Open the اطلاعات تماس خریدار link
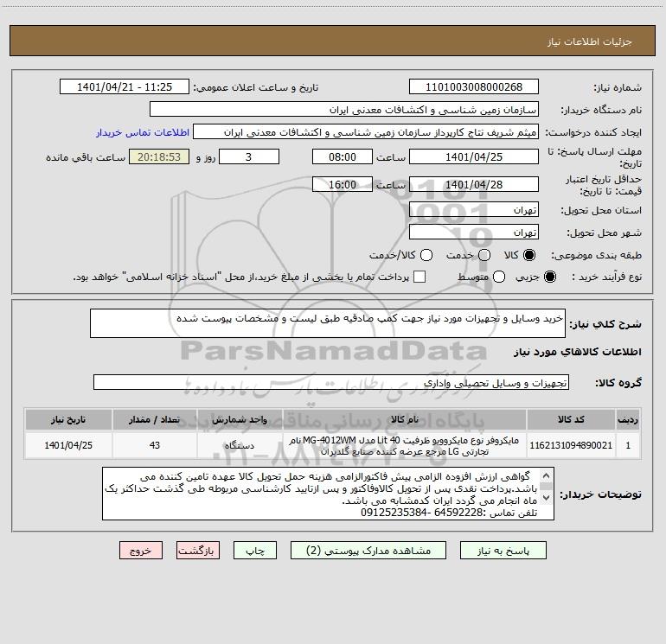Image resolution: width=666 pixels, height=644 pixels. tap(143, 132)
